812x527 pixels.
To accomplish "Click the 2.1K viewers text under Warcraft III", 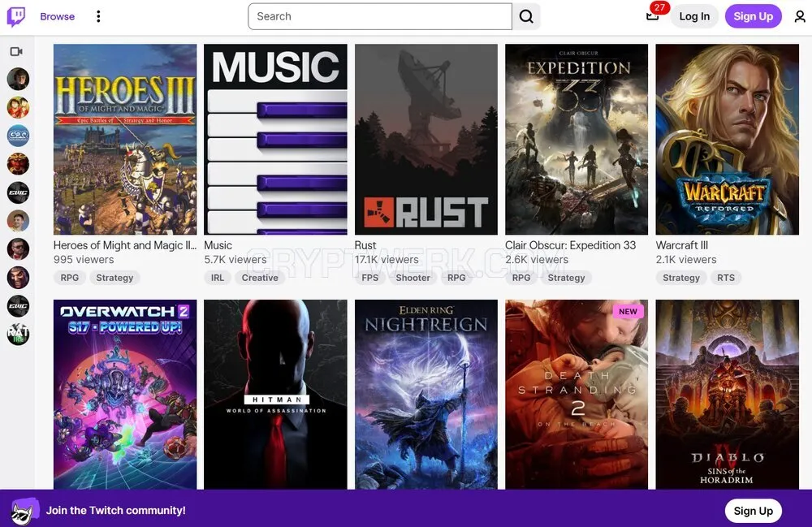I will pos(686,259).
